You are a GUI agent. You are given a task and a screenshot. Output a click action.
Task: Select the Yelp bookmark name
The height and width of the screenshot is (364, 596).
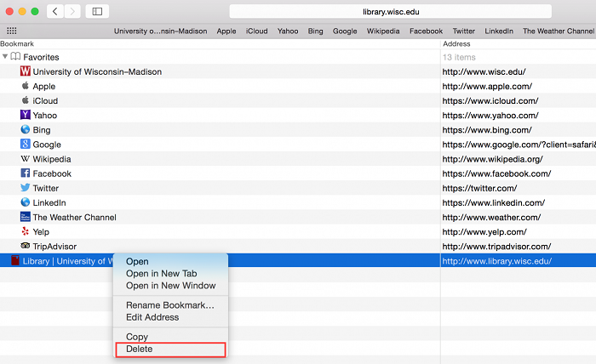pyautogui.click(x=41, y=232)
